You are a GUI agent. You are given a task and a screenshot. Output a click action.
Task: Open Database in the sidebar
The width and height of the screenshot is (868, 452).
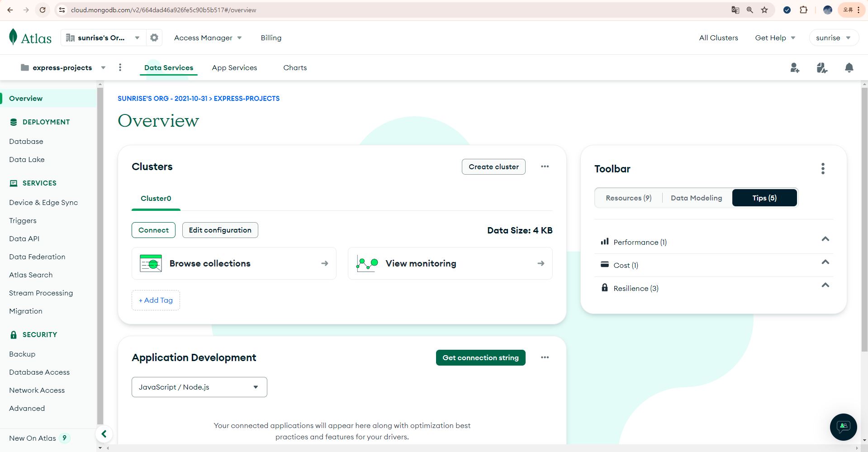[x=26, y=142]
